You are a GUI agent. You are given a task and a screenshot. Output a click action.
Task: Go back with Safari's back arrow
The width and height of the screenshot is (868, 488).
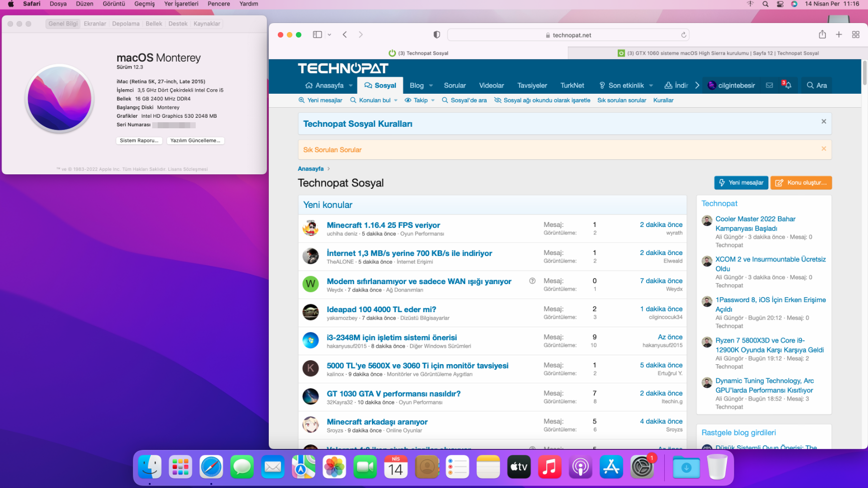click(345, 35)
